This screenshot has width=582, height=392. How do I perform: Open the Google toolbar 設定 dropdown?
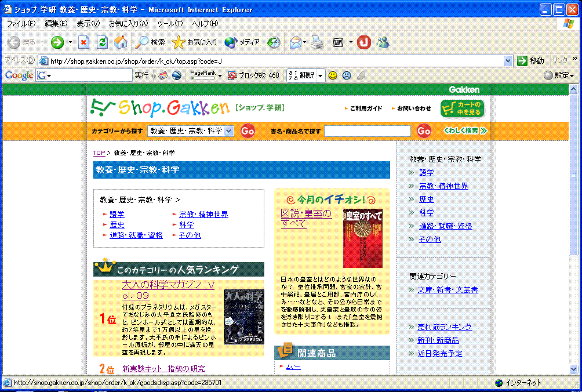coord(559,75)
